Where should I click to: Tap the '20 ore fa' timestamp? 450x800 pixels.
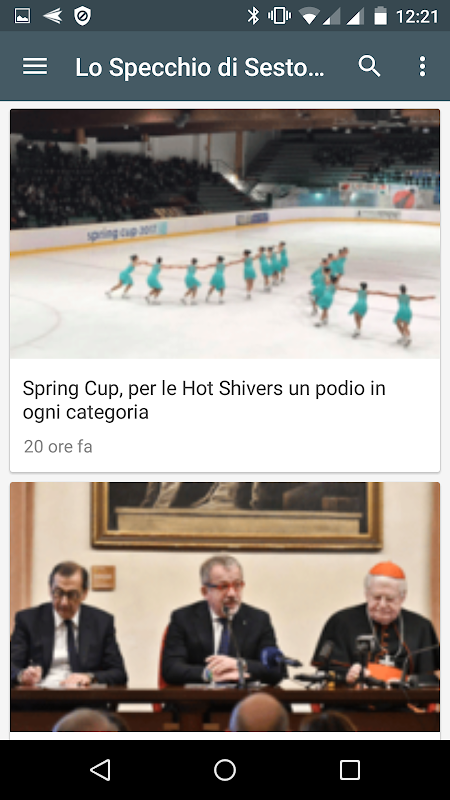tap(58, 446)
